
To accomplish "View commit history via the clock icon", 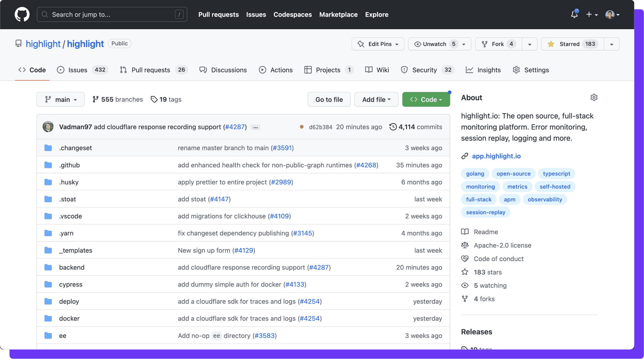I will pyautogui.click(x=393, y=127).
